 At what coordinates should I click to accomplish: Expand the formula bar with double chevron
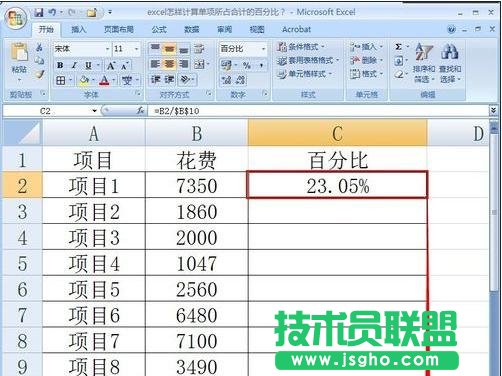pos(493,110)
